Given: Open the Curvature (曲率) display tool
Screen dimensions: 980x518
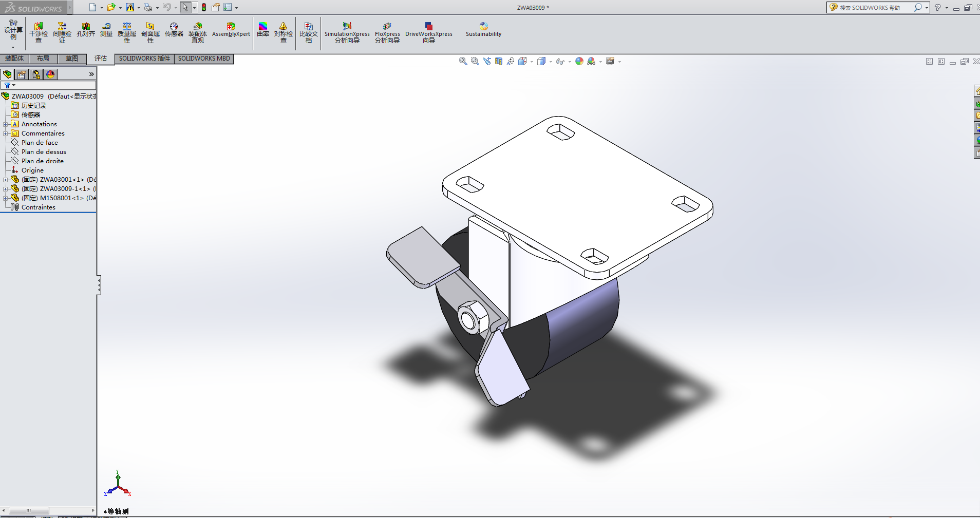Looking at the screenshot, I should 263,30.
